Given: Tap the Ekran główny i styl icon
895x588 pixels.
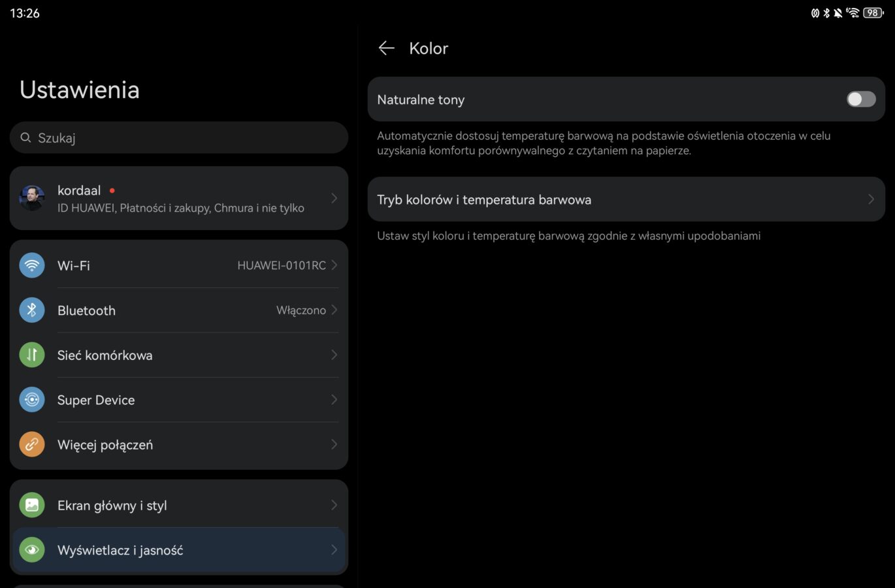Looking at the screenshot, I should [32, 505].
